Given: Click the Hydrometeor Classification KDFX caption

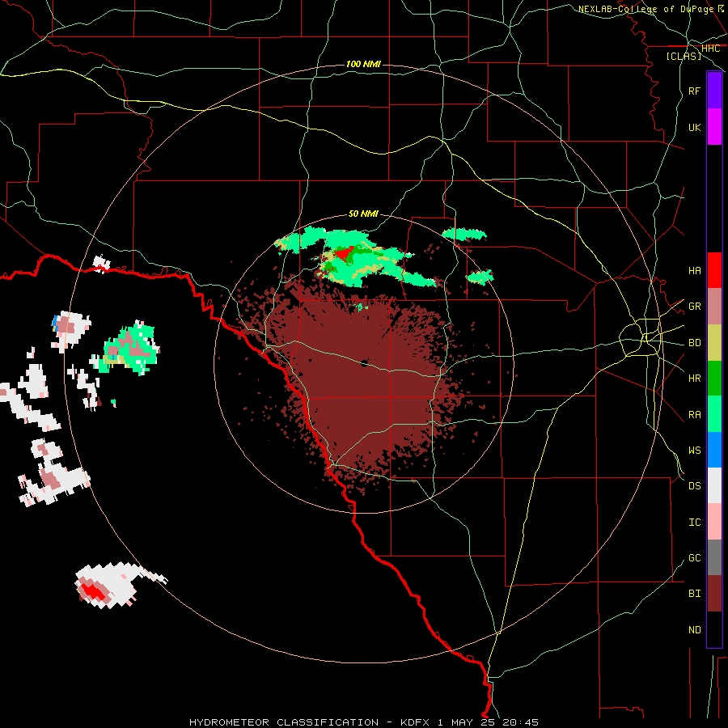Looking at the screenshot, I should 363,722.
